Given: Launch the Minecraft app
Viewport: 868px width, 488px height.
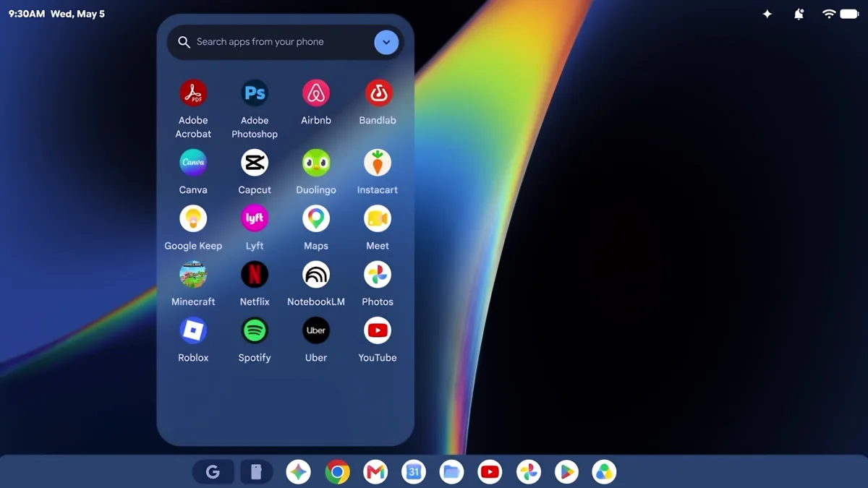Looking at the screenshot, I should click(193, 275).
